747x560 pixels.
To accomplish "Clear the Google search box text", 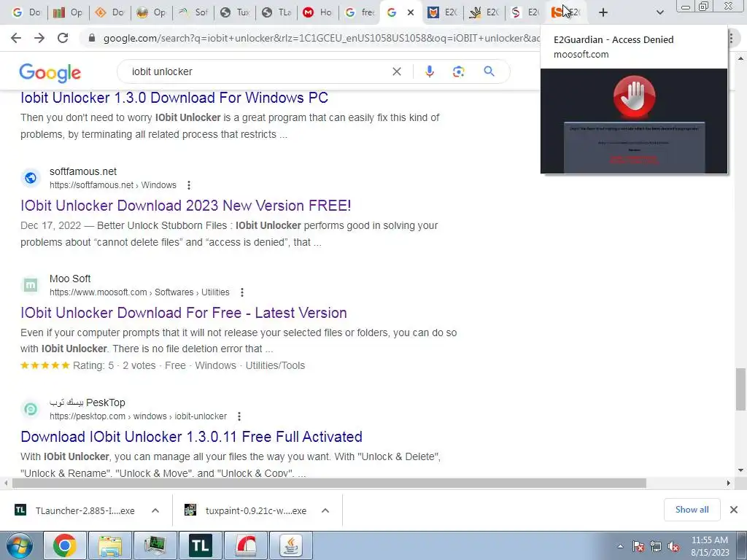I will pos(396,71).
